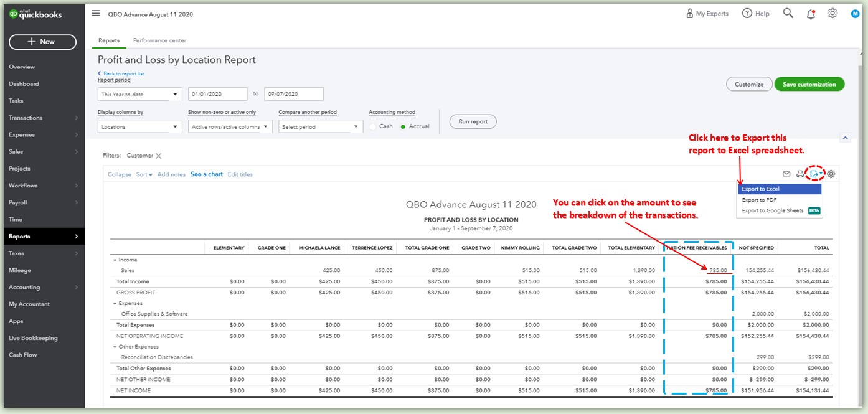The width and height of the screenshot is (868, 414).
Task: Click the Help question mark icon
Action: [747, 14]
